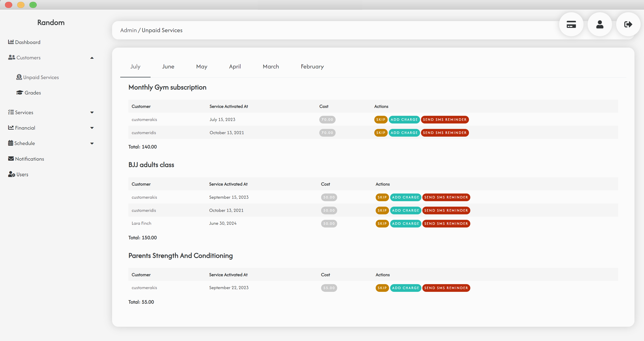
Task: Expand the Services submenu arrow
Action: click(92, 113)
